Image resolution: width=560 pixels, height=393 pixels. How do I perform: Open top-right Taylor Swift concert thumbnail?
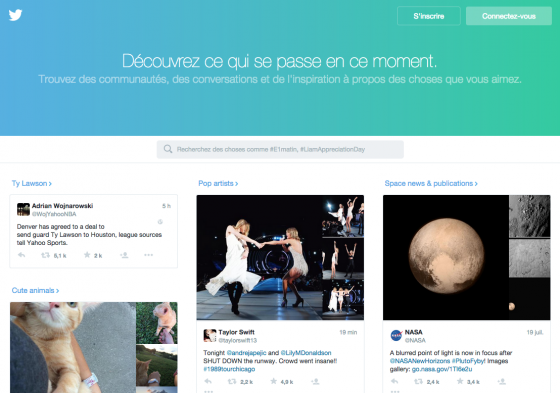pos(343,216)
